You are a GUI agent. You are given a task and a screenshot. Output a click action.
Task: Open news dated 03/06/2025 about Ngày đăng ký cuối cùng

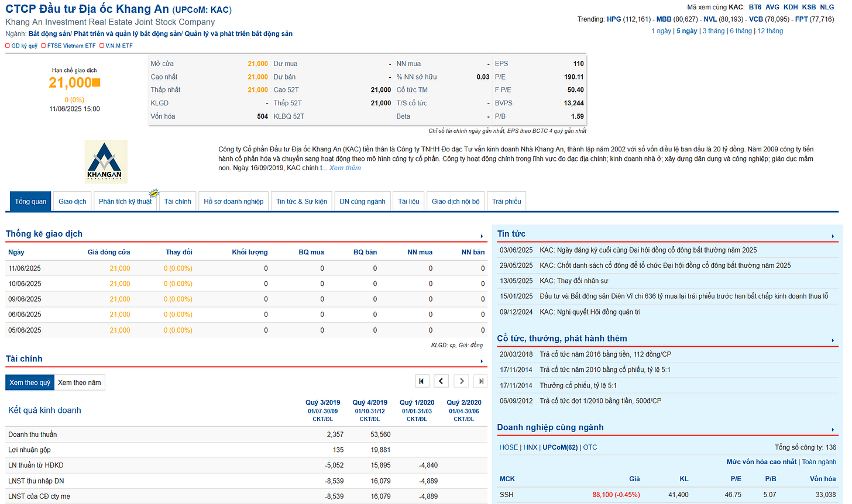coord(648,250)
